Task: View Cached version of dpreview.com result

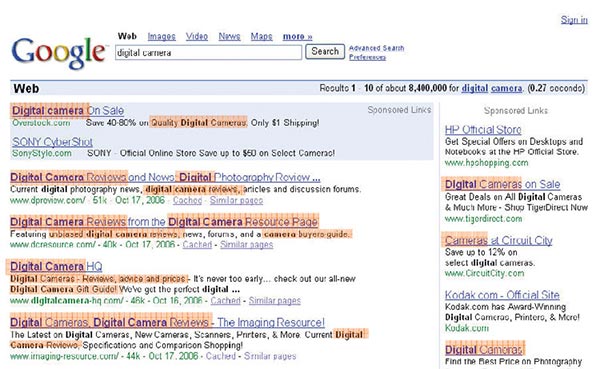Action: [187, 200]
